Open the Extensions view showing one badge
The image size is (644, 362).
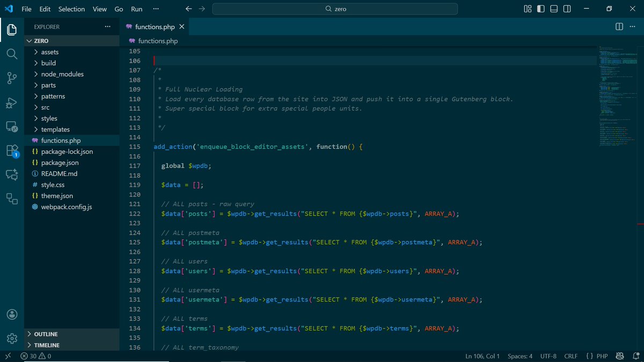click(11, 152)
